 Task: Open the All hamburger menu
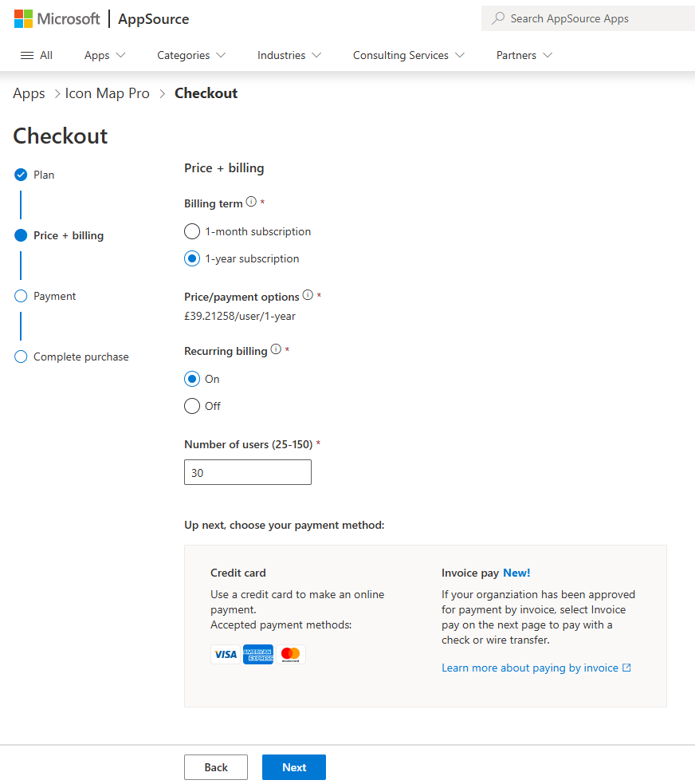click(36, 55)
